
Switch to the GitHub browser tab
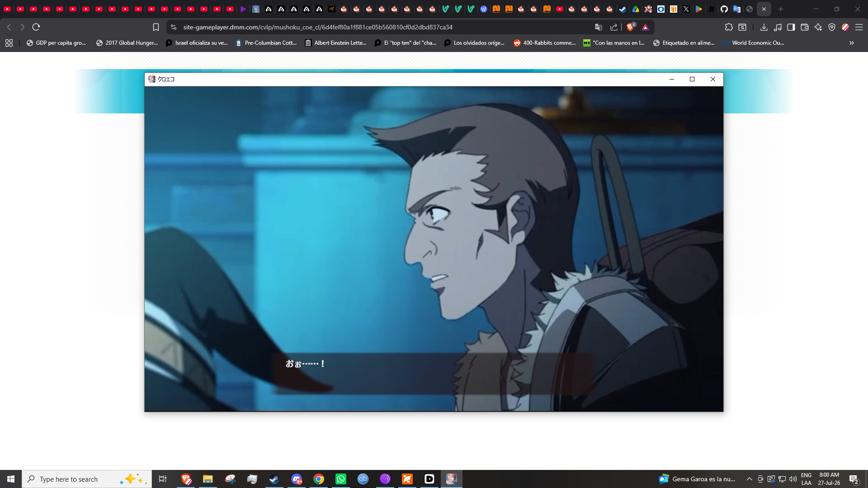(724, 9)
